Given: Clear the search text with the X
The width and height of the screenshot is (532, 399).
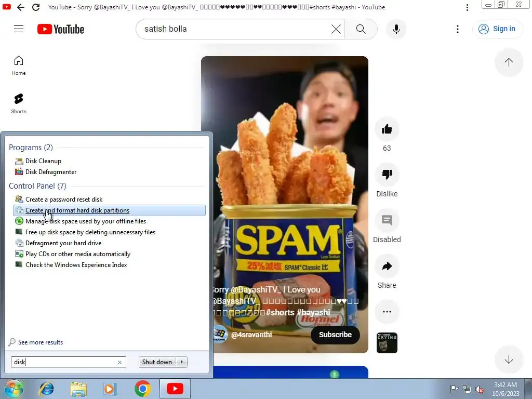Looking at the screenshot, I should [336, 29].
